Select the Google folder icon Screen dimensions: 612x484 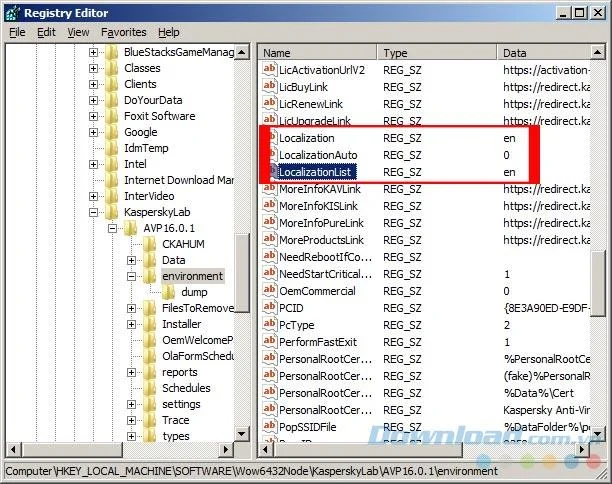[112, 132]
